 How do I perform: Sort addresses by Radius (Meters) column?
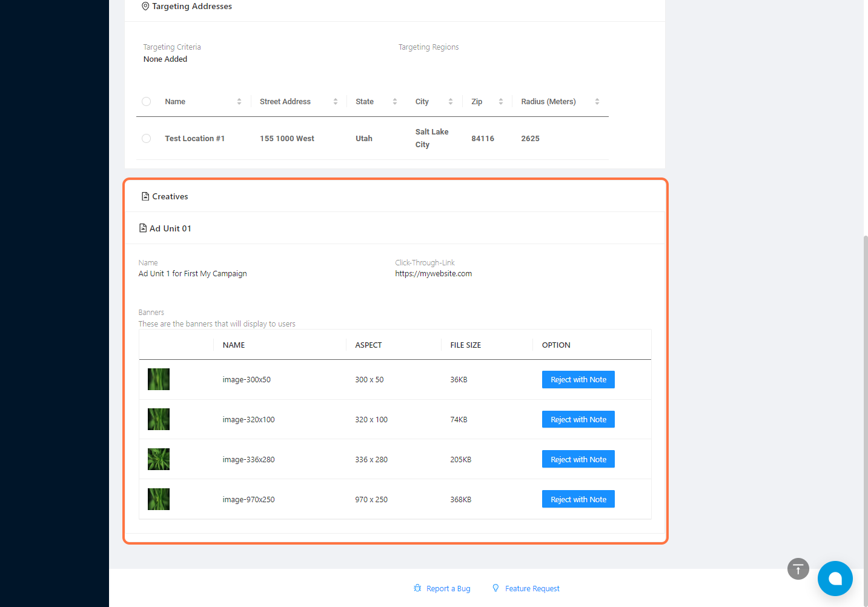[597, 102]
